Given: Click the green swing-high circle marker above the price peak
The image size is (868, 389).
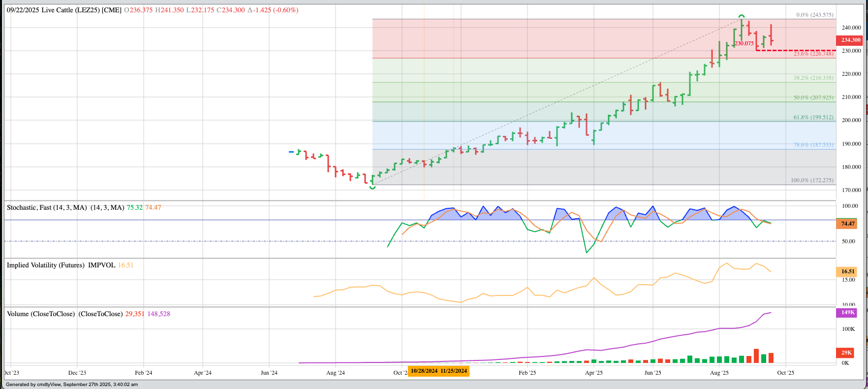Looking at the screenshot, I should tap(742, 17).
